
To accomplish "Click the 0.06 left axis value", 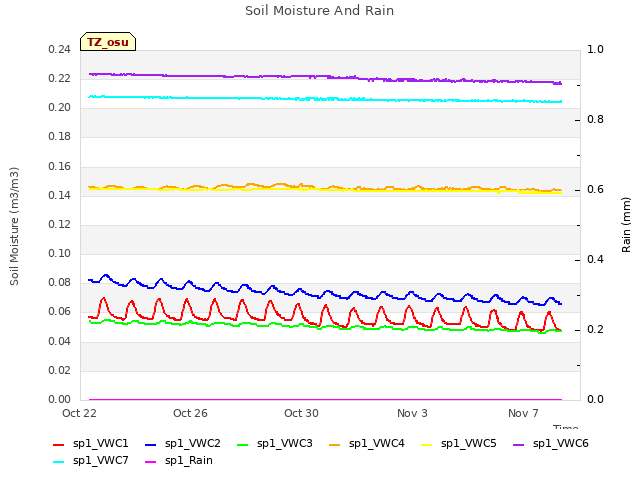I will 60,312.
